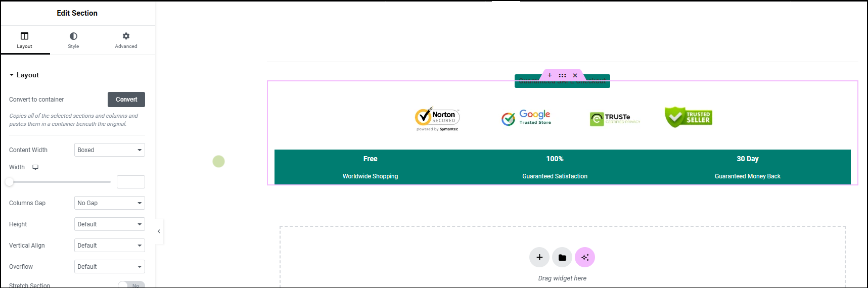Image resolution: width=868 pixels, height=288 pixels.
Task: Open the Vertical Align dropdown
Action: (110, 246)
